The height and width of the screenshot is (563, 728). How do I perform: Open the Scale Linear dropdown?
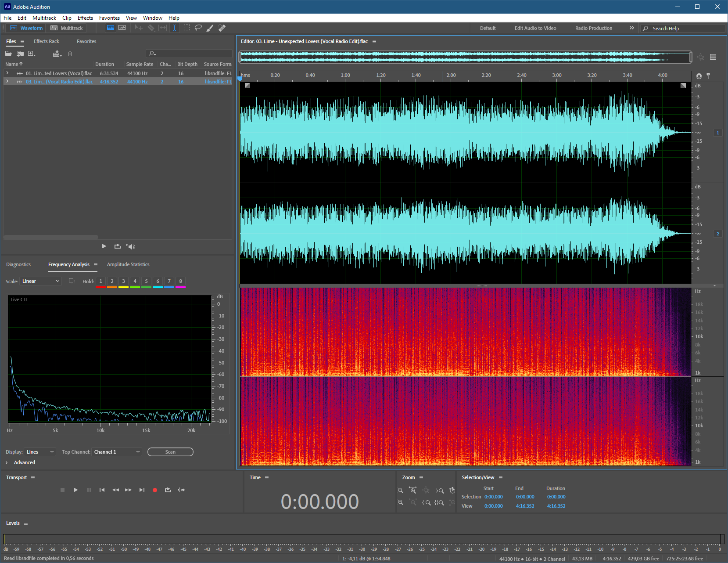click(x=41, y=281)
